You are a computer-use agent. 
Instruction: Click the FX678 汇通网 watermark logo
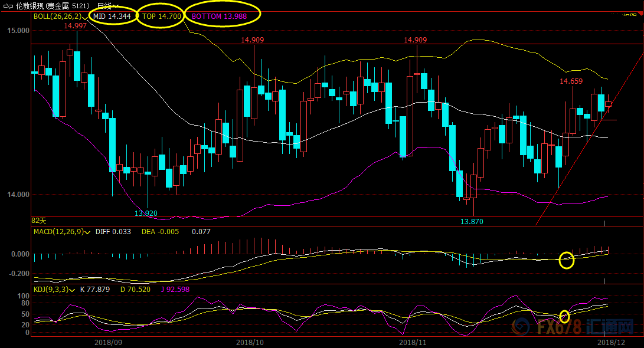[572, 326]
